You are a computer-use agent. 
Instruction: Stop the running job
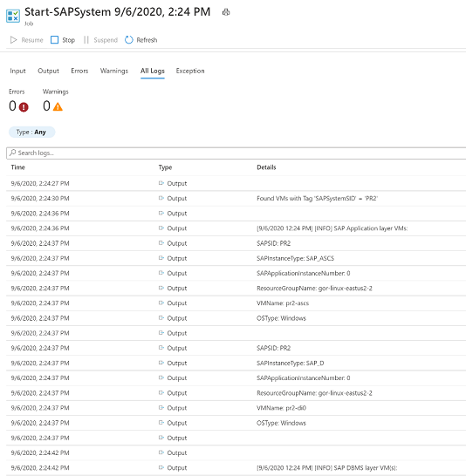tap(63, 40)
